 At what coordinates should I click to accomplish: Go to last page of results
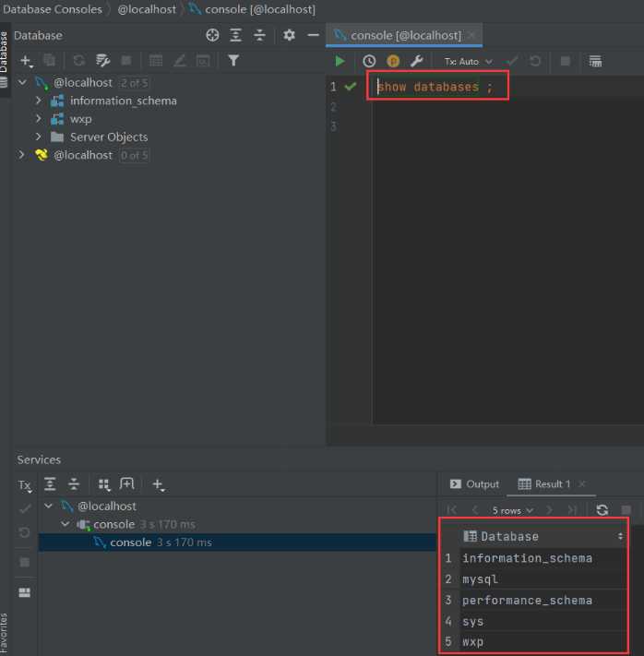tap(572, 510)
